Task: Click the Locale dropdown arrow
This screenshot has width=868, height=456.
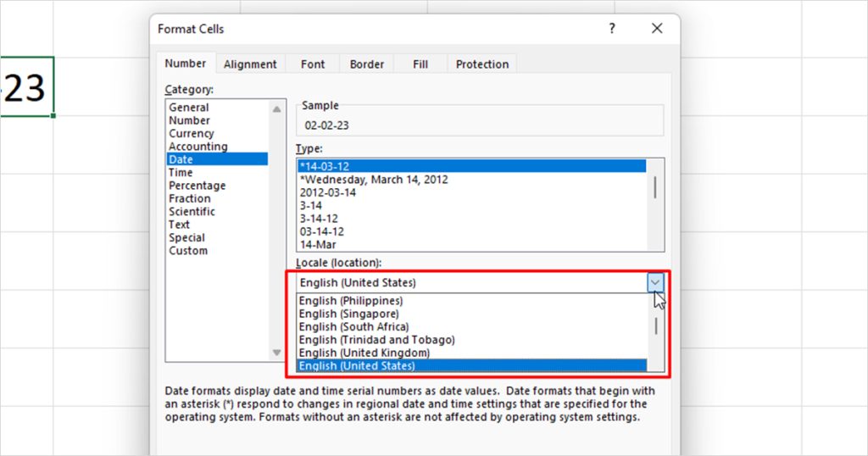Action: [x=655, y=283]
